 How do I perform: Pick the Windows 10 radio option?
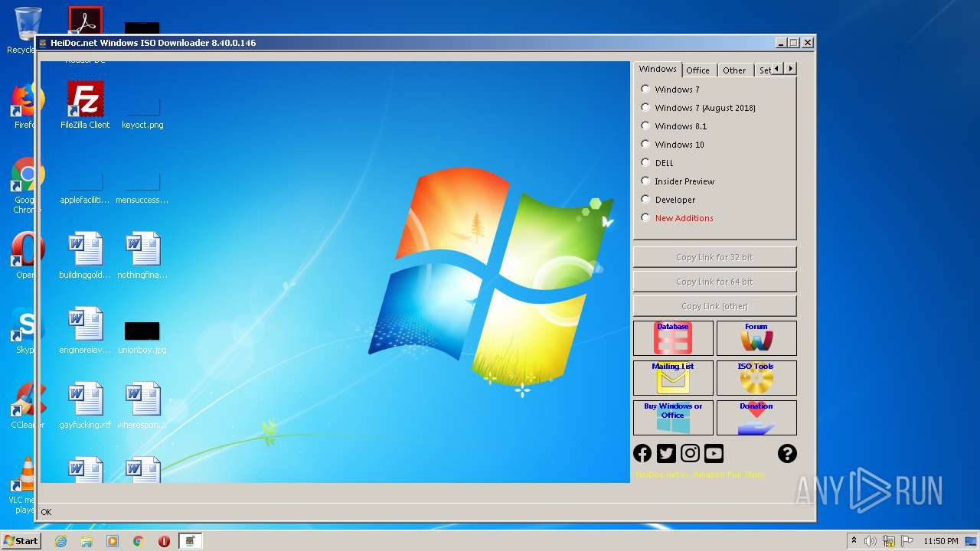point(645,145)
